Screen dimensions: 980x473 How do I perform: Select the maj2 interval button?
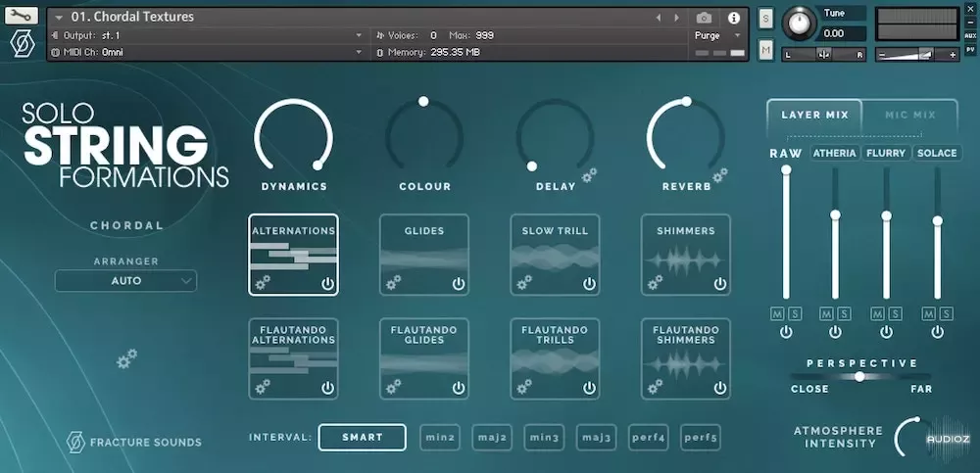coord(492,438)
